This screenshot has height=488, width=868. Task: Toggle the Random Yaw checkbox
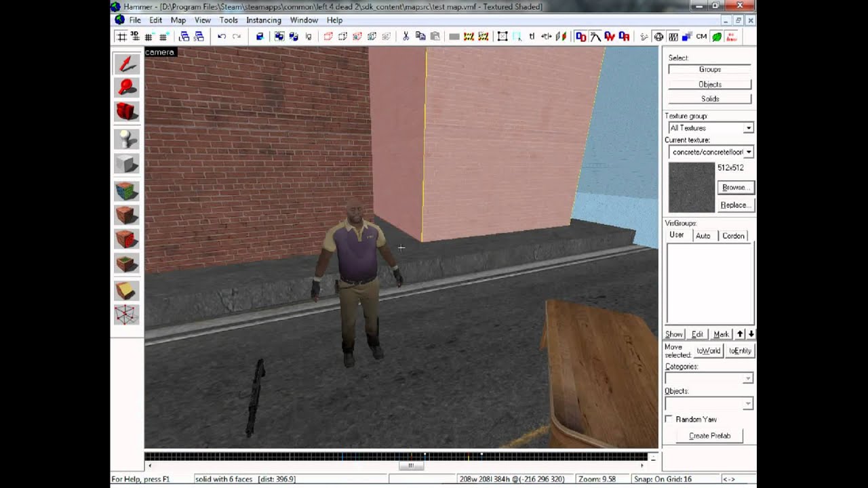click(669, 419)
